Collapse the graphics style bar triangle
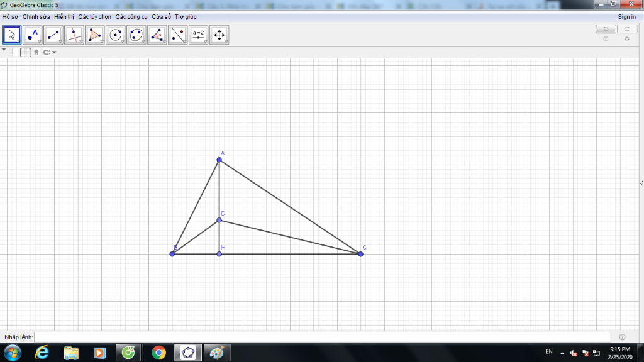 point(4,50)
